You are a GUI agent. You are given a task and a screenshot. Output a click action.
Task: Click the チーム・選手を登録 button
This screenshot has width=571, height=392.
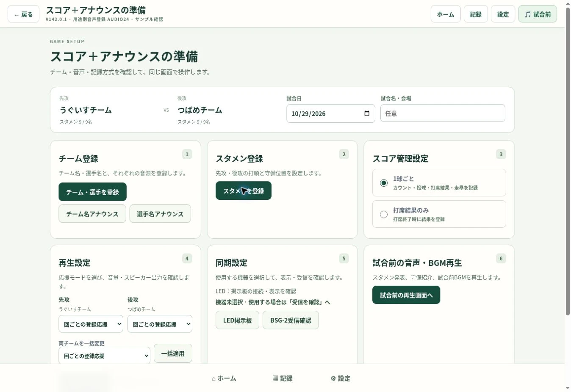(92, 192)
